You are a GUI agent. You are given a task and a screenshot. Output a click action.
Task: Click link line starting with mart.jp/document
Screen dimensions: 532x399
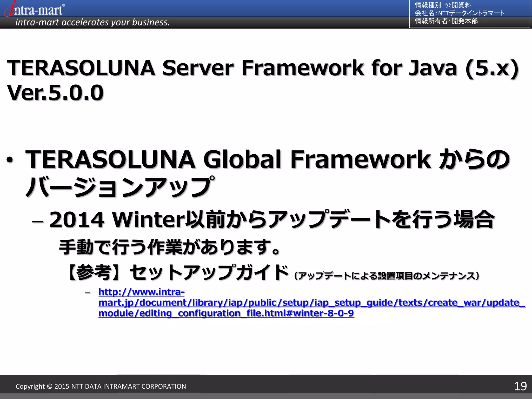(312, 303)
